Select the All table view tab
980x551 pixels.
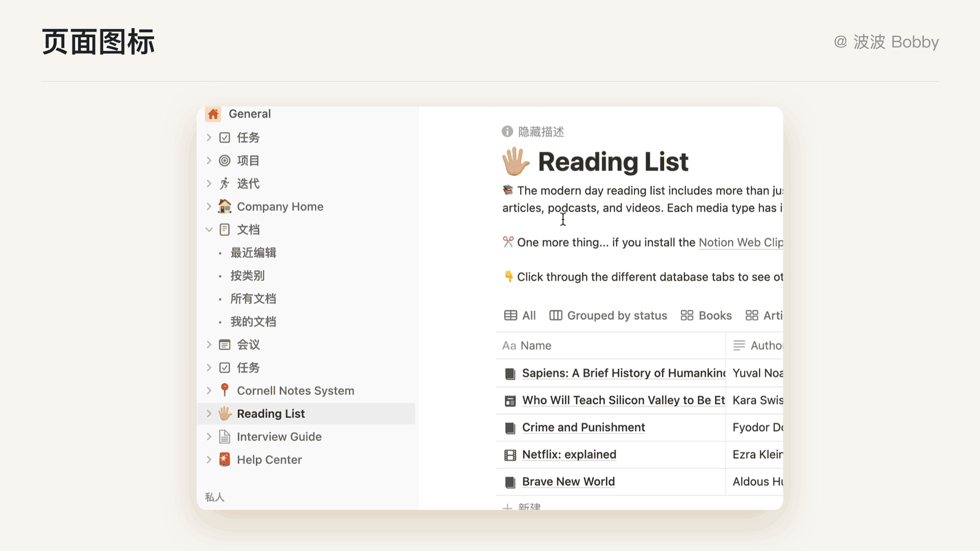tap(520, 316)
